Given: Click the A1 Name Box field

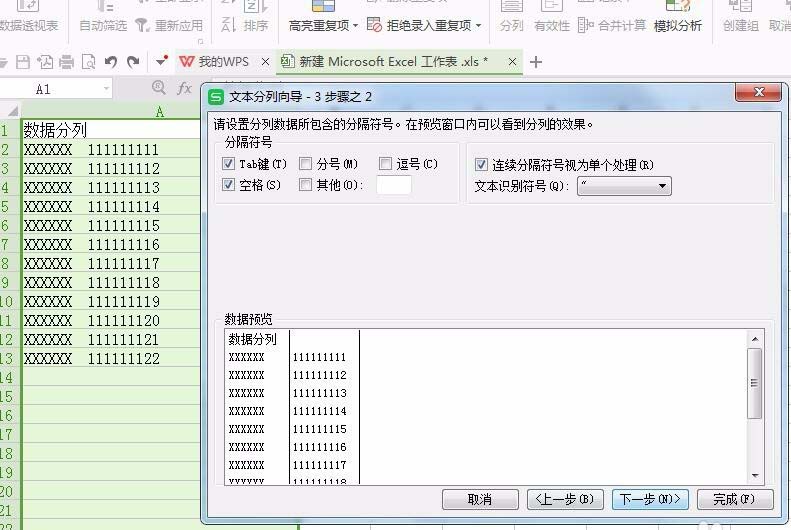Looking at the screenshot, I should tap(43, 89).
